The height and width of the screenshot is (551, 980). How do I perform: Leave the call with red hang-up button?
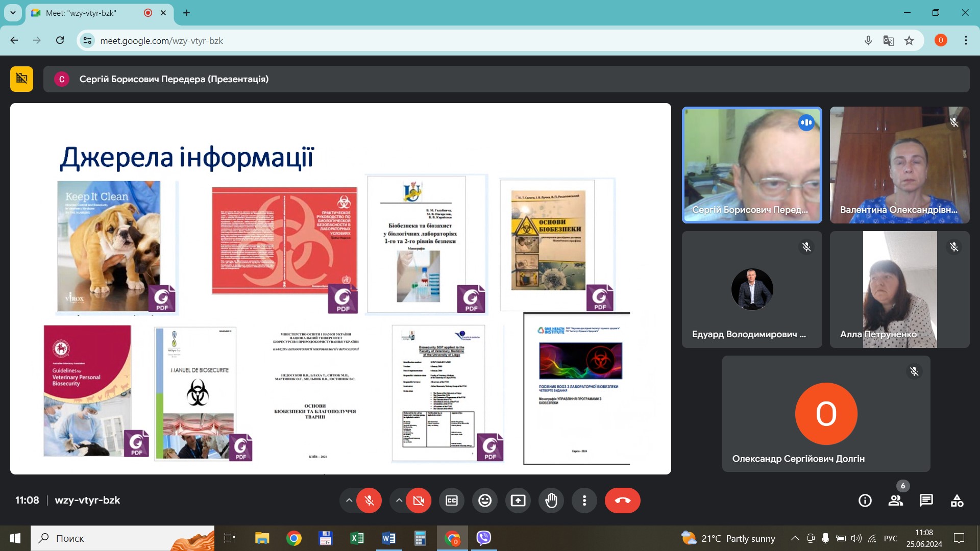(623, 500)
